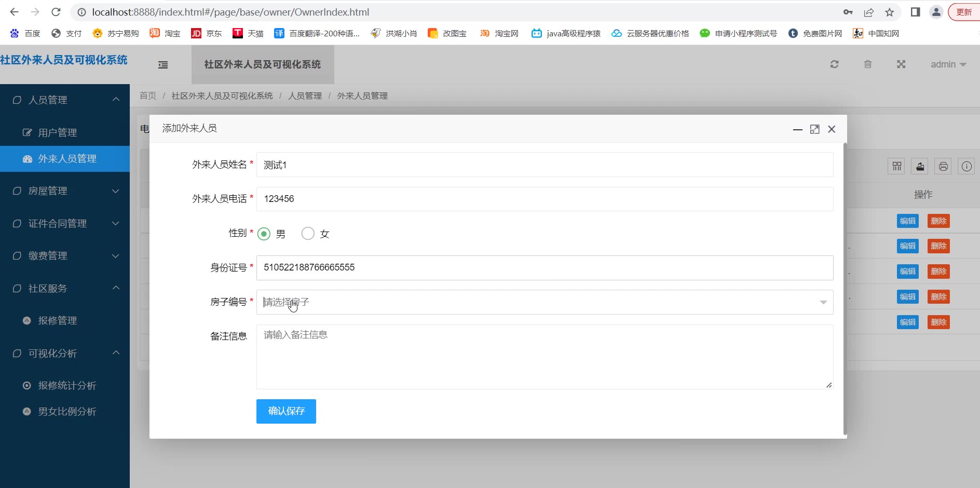
Task: Collapse the 可视化分析 sidebar menu
Action: (65, 353)
